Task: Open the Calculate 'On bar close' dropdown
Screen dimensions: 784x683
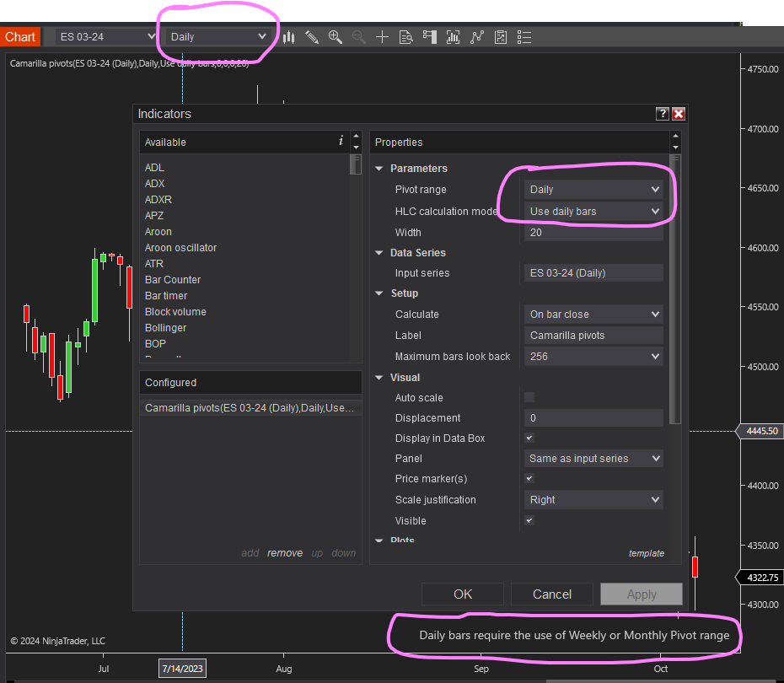Action: coord(594,315)
